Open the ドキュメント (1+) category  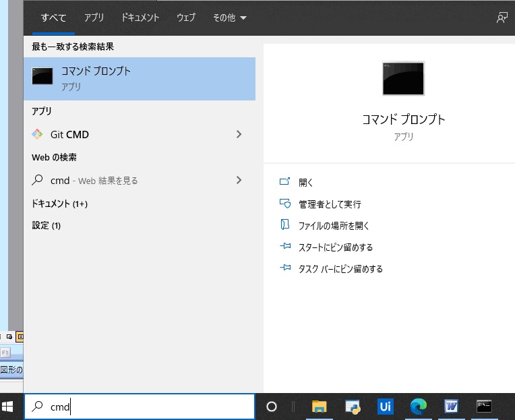(x=59, y=204)
